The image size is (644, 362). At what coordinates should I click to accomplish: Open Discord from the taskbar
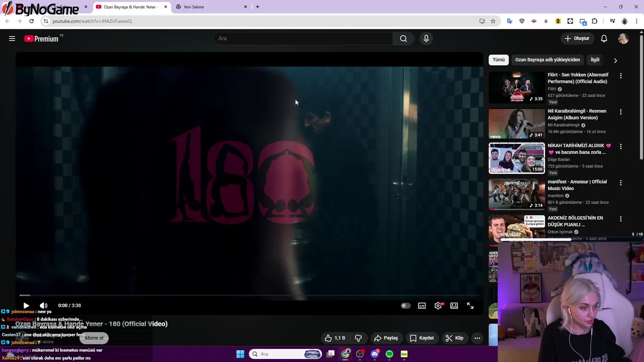tap(374, 354)
